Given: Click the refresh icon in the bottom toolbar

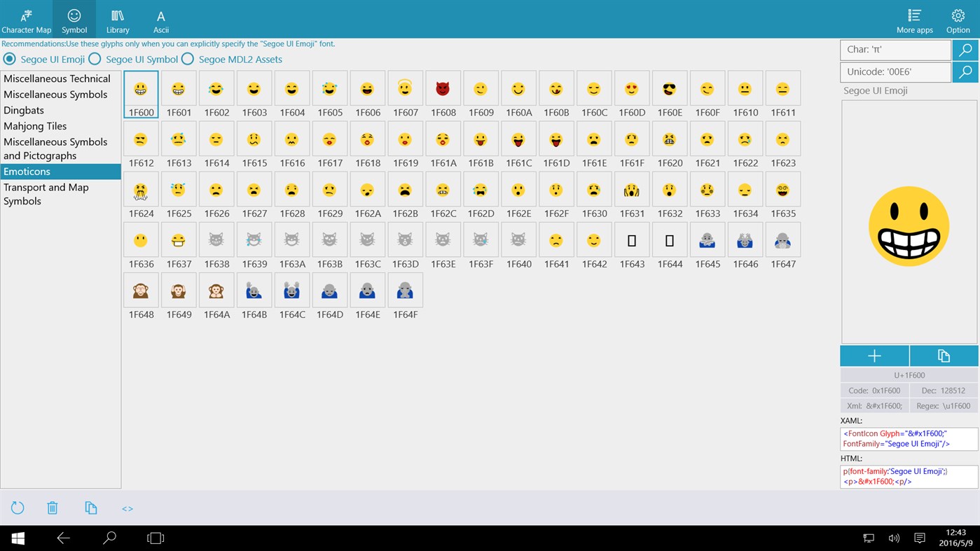Looking at the screenshot, I should [18, 508].
